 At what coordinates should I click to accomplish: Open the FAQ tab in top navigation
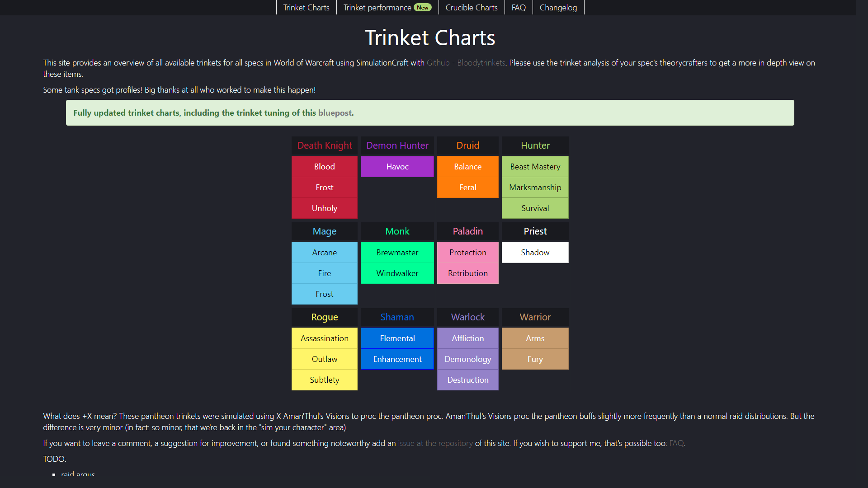(x=519, y=8)
